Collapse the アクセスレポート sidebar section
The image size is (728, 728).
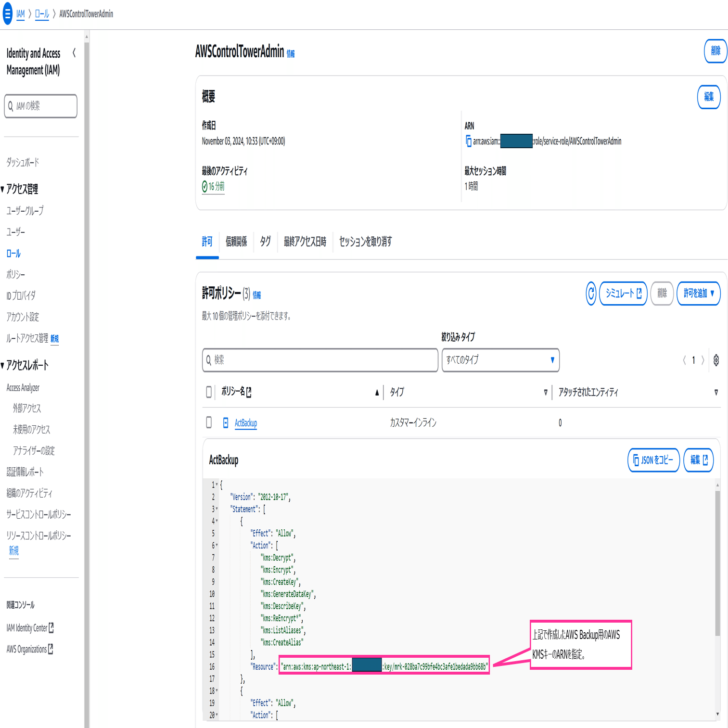pos(2,365)
